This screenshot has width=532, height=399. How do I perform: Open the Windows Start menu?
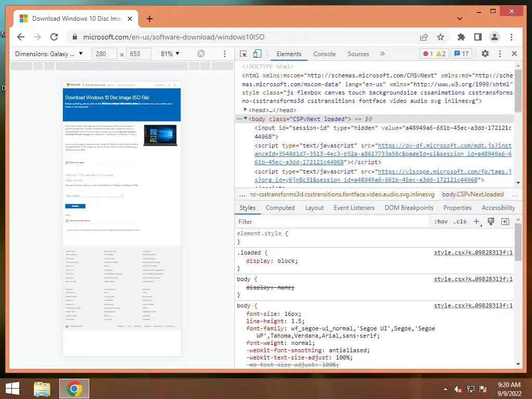click(x=12, y=389)
